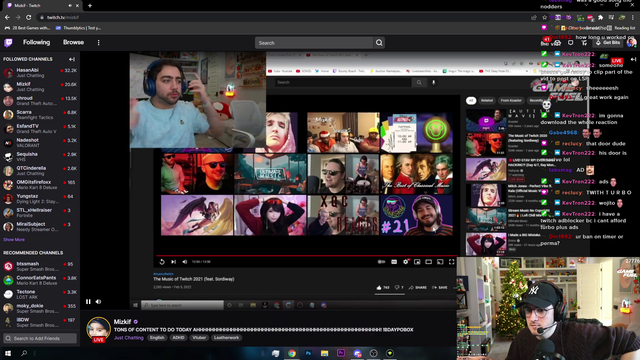
Task: Open Scarra channel in sidebar
Action: pos(40,115)
